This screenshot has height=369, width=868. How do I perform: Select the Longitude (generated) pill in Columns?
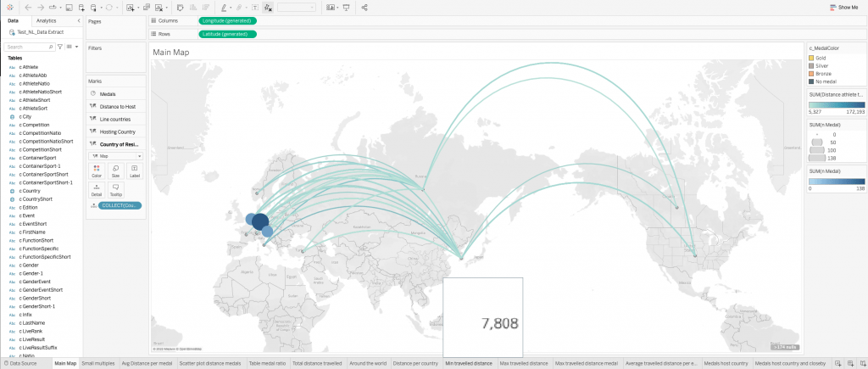point(227,20)
